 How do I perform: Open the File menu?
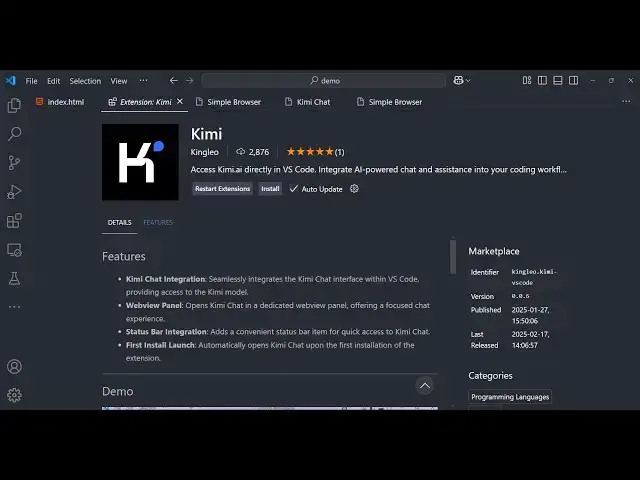pyautogui.click(x=31, y=81)
